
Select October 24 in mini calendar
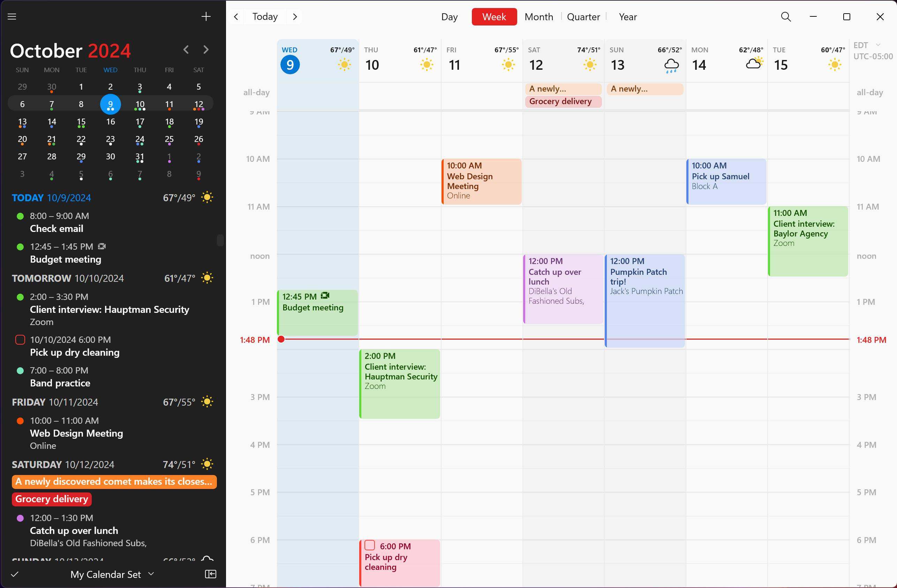[x=140, y=140]
